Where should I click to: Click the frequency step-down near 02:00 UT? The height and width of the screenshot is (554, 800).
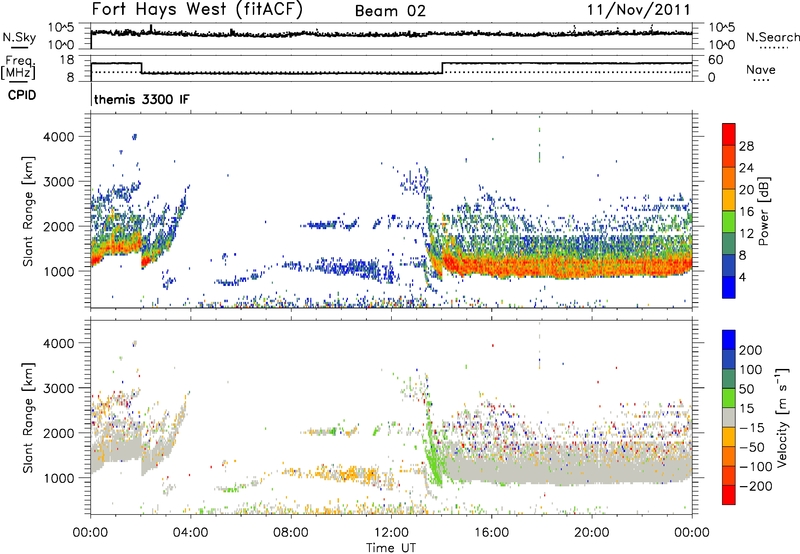pos(141,68)
